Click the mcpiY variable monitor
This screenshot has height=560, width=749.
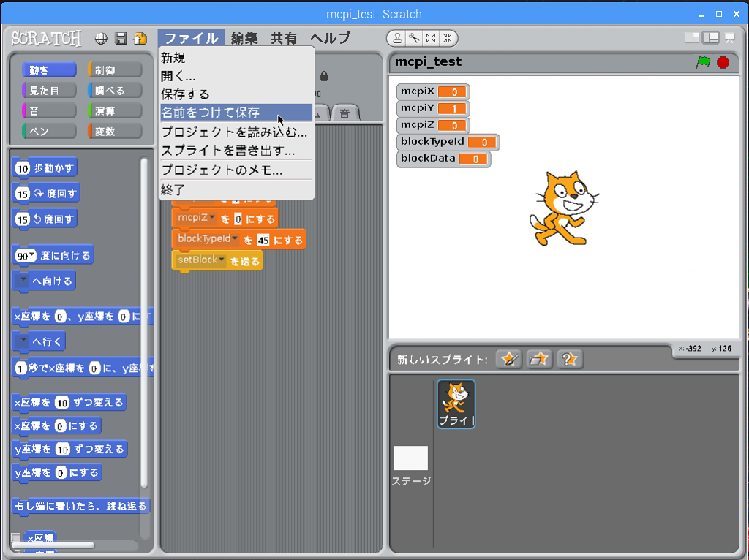point(433,108)
